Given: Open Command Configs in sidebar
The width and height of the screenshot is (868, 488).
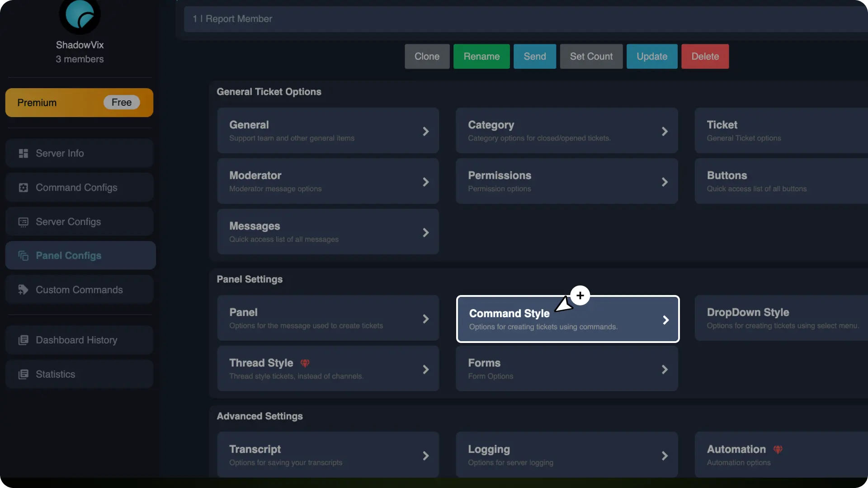Looking at the screenshot, I should click(80, 188).
